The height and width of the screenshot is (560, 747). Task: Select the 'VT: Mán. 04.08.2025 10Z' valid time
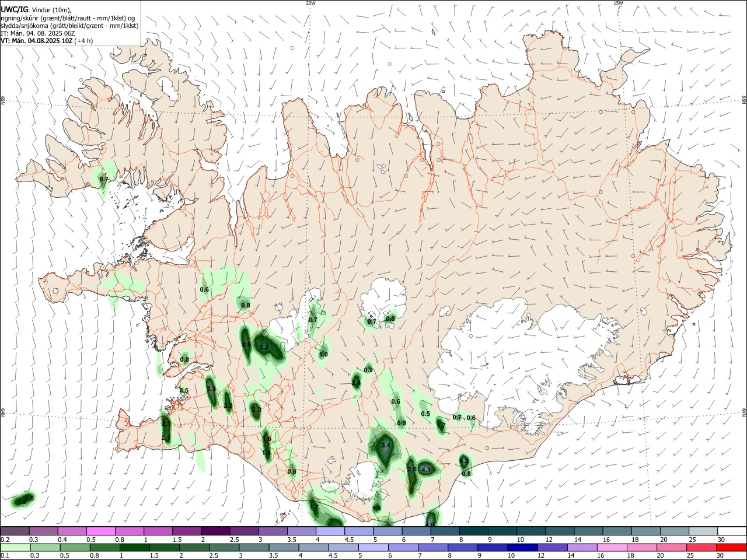pos(36,41)
